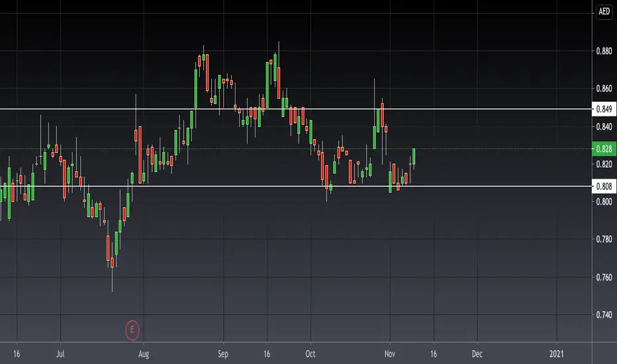
Task: Select the 0.849 horizontal line price label
Action: 604,109
